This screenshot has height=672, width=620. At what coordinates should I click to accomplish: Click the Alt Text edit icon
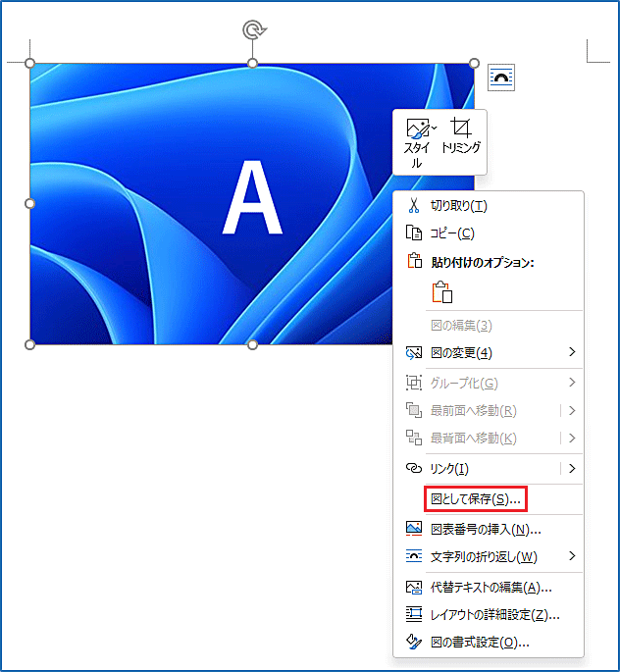[413, 588]
